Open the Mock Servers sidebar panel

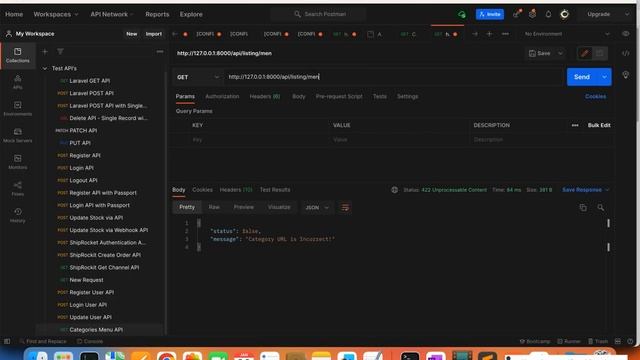point(18,135)
